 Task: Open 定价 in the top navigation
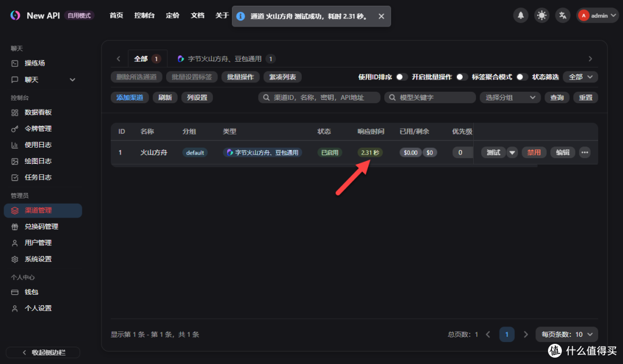coord(172,16)
